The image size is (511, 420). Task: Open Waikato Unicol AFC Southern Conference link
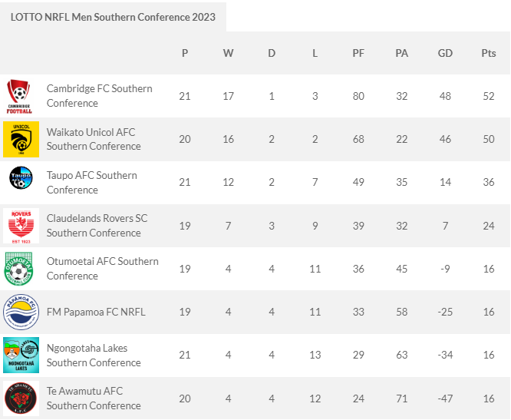[x=94, y=139]
